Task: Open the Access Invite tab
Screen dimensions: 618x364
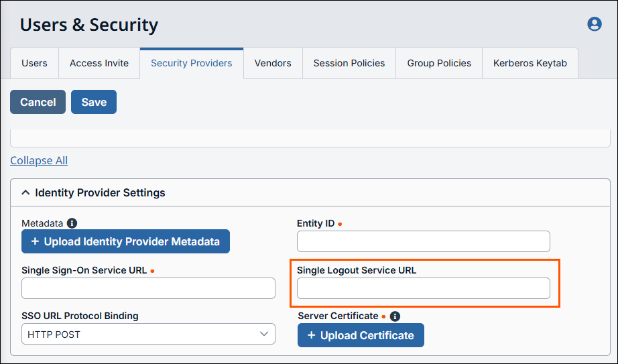Action: (x=99, y=63)
